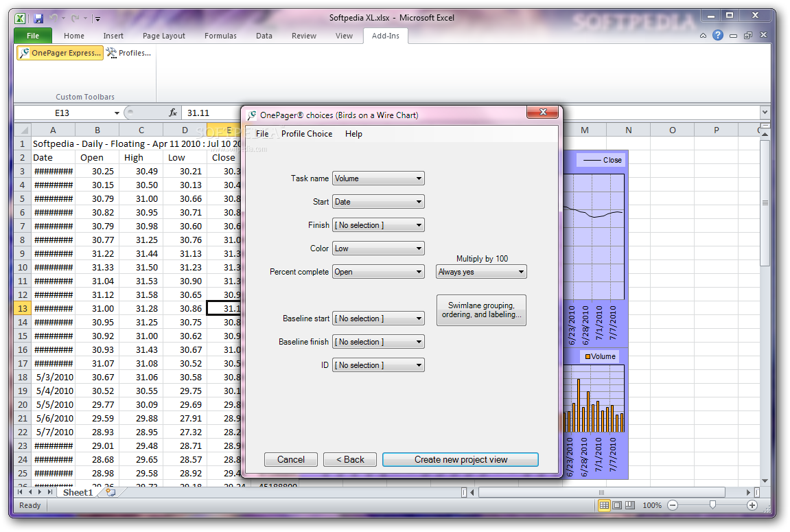The width and height of the screenshot is (790, 532).
Task: Open the Multiply by 100 dropdown
Action: tap(481, 272)
